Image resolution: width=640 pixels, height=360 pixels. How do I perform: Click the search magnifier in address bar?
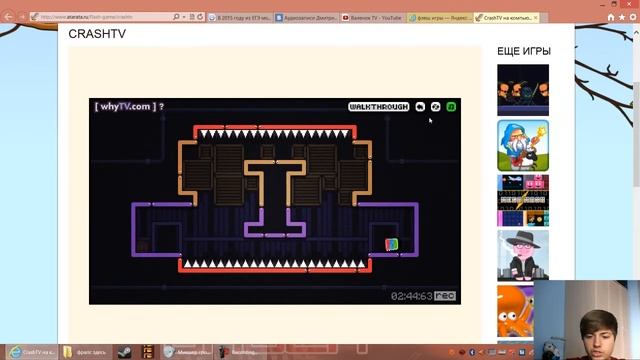176,17
